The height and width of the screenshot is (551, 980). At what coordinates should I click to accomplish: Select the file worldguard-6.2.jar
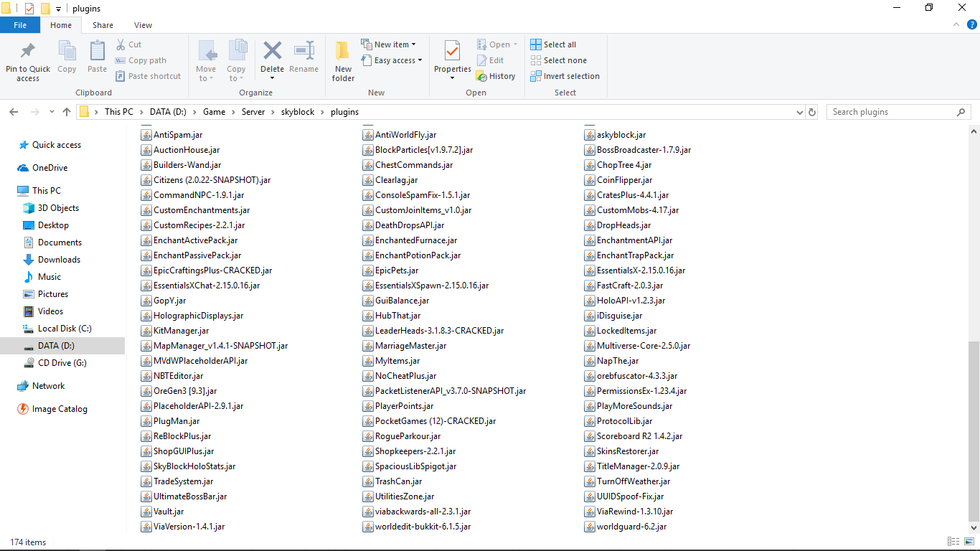click(x=626, y=527)
